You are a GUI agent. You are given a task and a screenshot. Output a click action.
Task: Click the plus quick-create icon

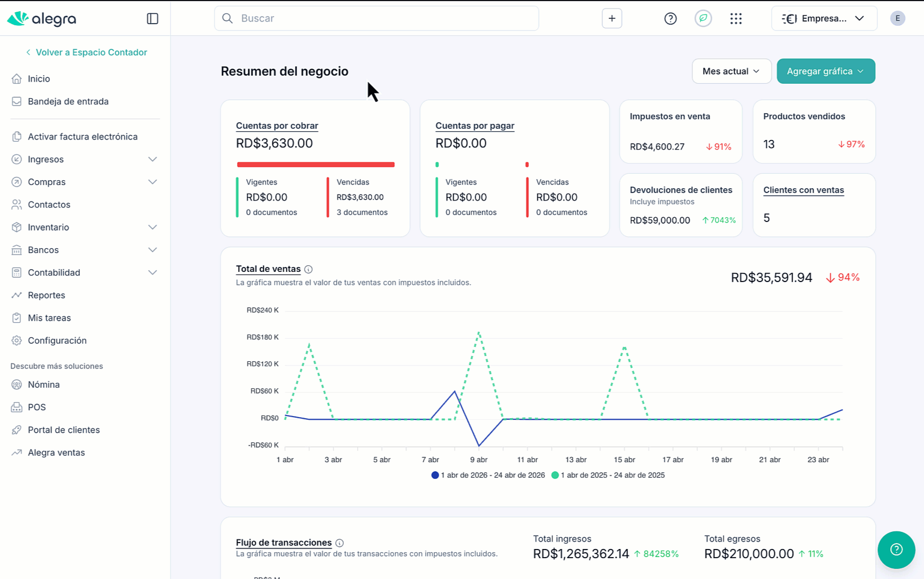click(612, 18)
